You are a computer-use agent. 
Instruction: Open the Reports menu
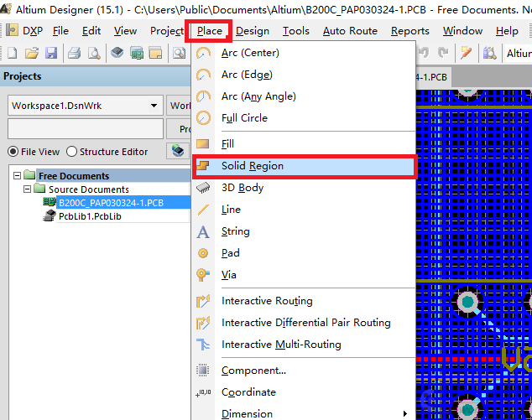409,31
